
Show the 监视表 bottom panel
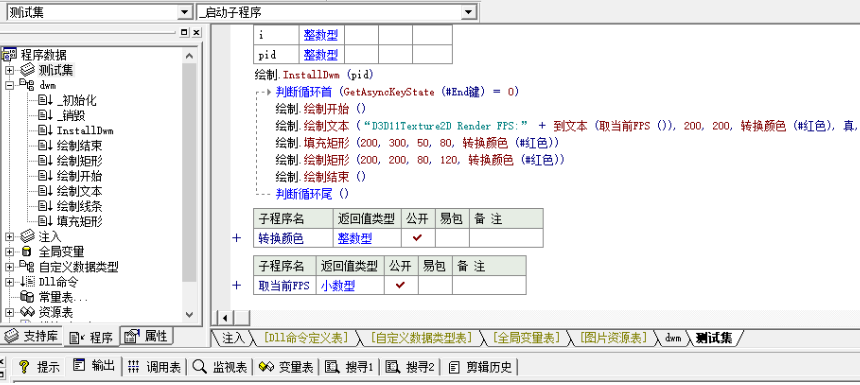click(x=220, y=367)
